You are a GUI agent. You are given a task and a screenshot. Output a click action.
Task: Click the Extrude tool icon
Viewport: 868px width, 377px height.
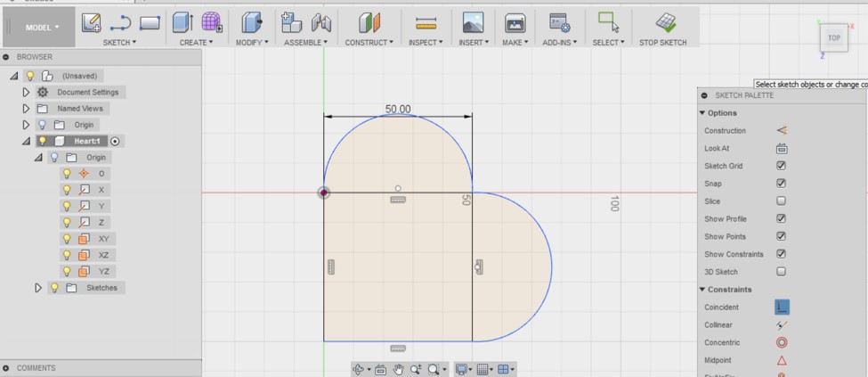pyautogui.click(x=183, y=23)
